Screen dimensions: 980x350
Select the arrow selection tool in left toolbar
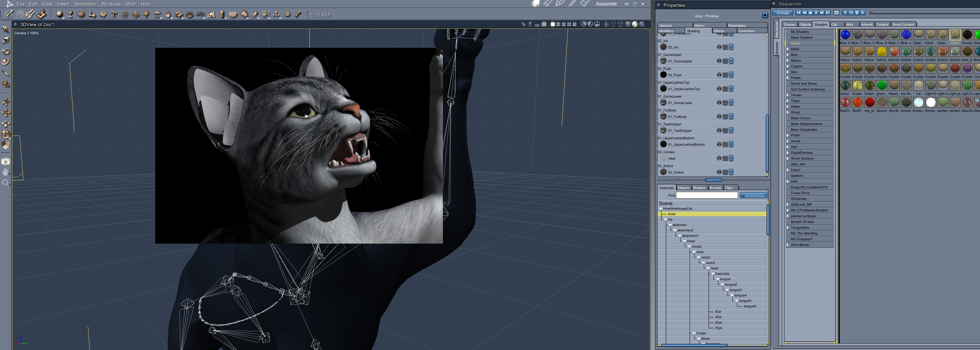coord(6,29)
